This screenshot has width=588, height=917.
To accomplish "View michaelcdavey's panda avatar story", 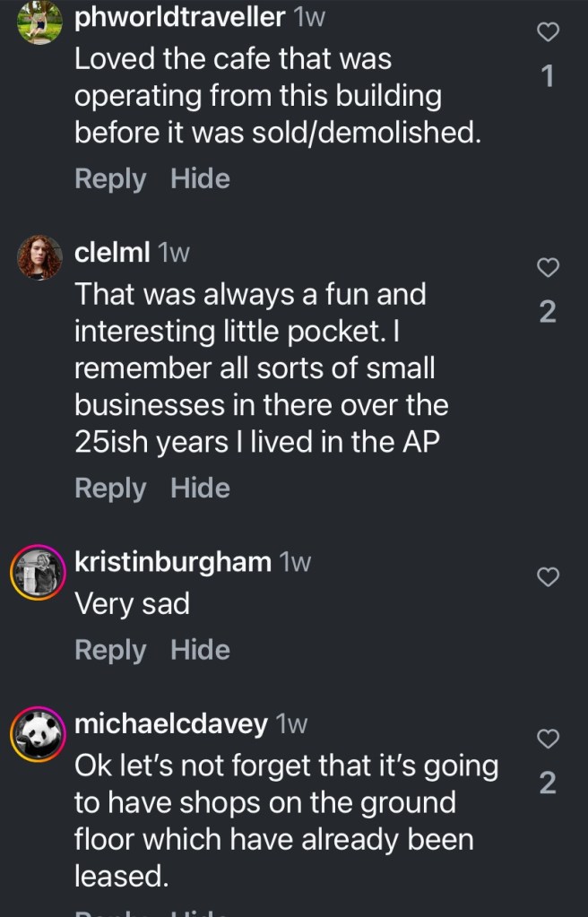I will tap(39, 734).
